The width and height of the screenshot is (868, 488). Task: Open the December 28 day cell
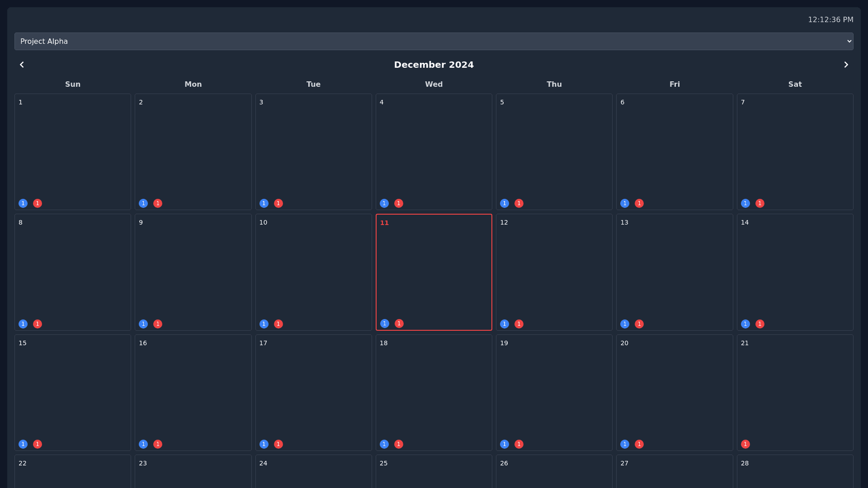coord(795,472)
